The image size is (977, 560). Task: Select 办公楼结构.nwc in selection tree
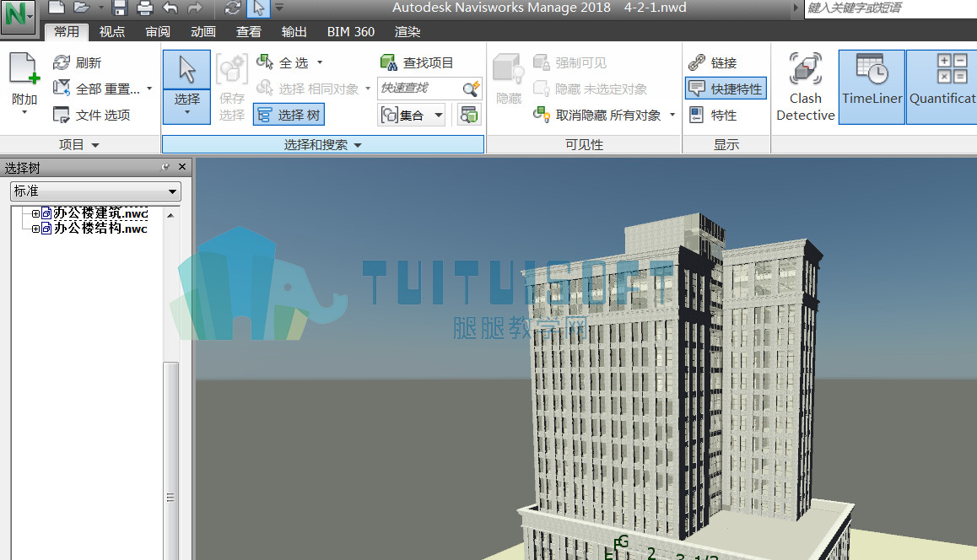100,229
